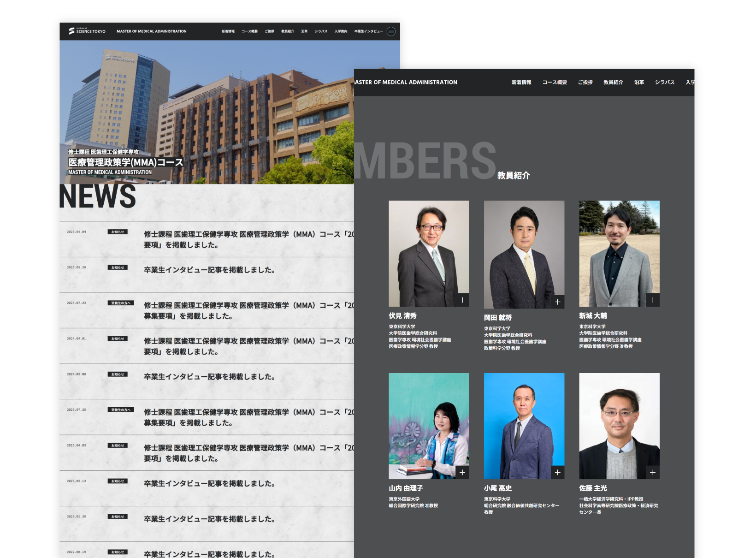
Task: Expand 小尾高史's profile with the plus icon
Action: point(558,472)
